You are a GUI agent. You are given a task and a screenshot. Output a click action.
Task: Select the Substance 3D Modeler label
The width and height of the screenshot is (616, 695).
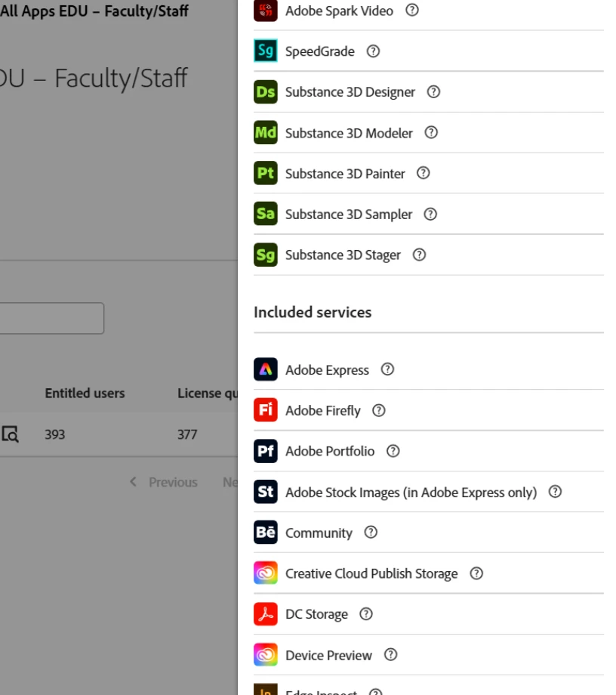pos(349,133)
